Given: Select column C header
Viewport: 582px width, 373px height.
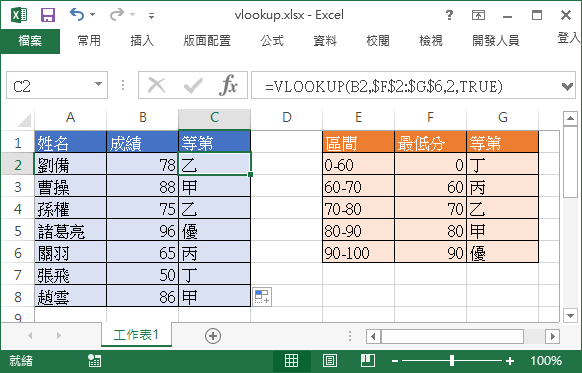Looking at the screenshot, I should pos(215,118).
